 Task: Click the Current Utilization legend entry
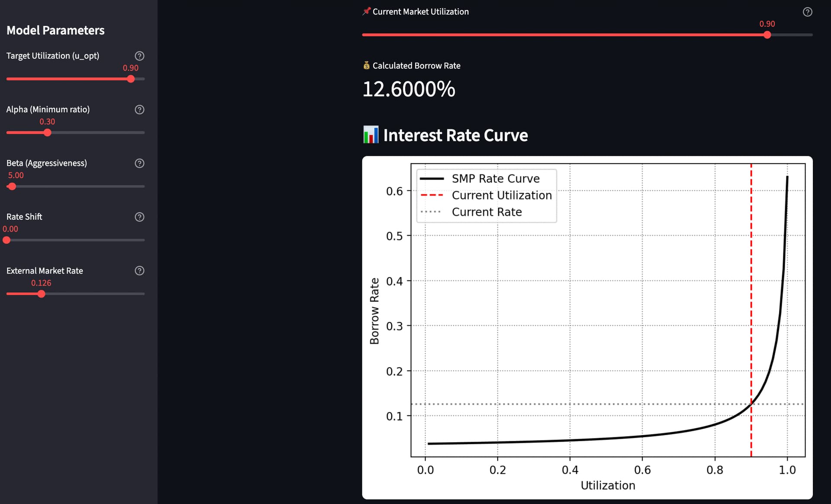(x=501, y=196)
